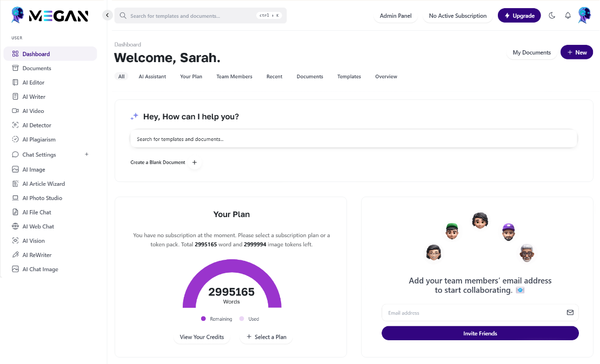Focus the top search templates field
This screenshot has width=600, height=364.
pos(201,16)
